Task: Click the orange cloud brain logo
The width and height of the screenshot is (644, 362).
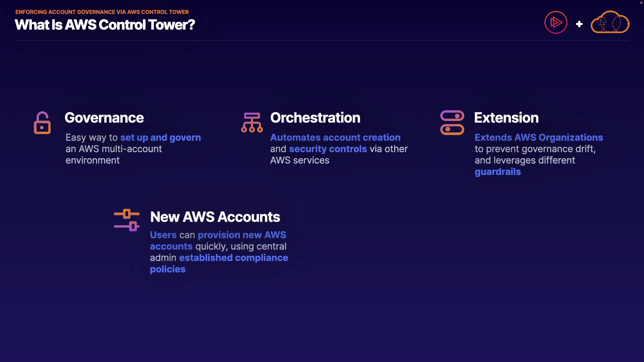Action: pyautogui.click(x=610, y=22)
